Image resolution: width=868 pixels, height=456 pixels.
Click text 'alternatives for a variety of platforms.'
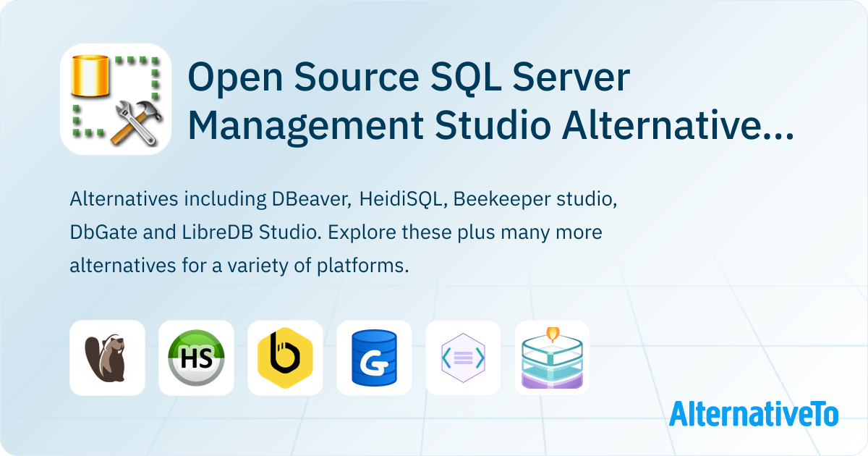tap(239, 266)
